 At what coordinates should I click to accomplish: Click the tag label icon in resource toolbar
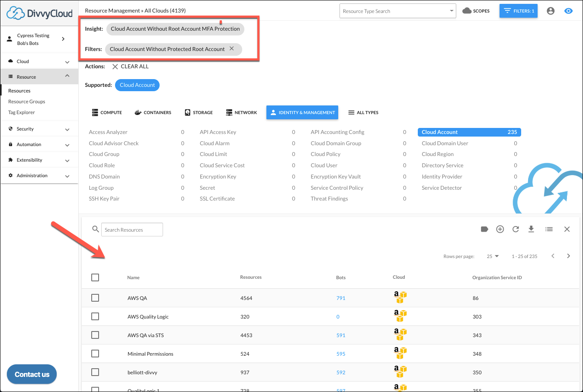484,229
